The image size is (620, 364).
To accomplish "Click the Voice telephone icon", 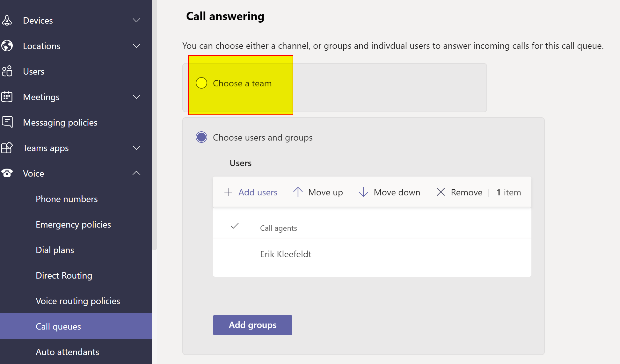I will coord(7,173).
